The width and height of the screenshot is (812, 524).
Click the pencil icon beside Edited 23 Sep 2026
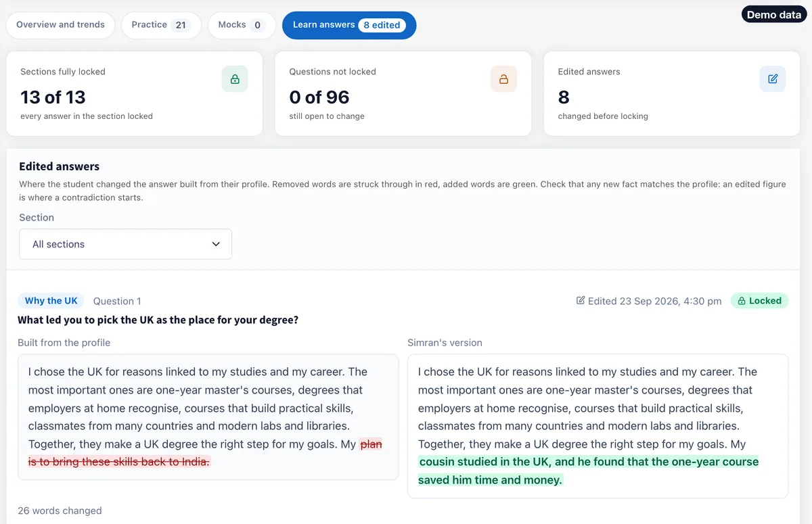click(x=581, y=301)
